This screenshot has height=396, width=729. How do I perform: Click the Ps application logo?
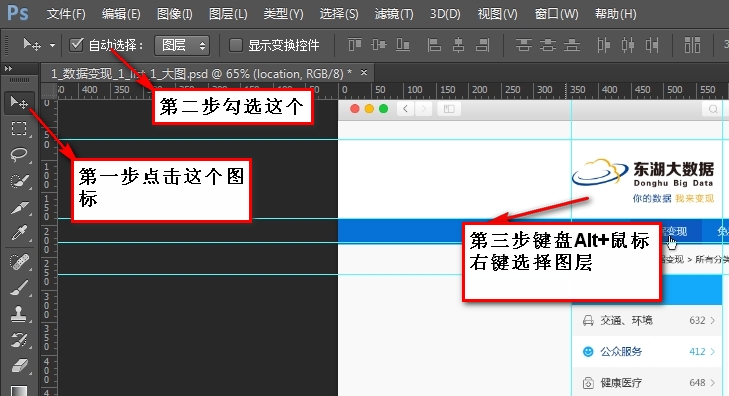[18, 13]
